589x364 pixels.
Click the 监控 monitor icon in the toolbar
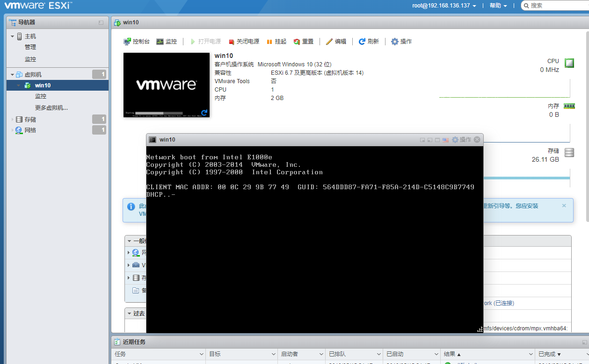coord(167,42)
